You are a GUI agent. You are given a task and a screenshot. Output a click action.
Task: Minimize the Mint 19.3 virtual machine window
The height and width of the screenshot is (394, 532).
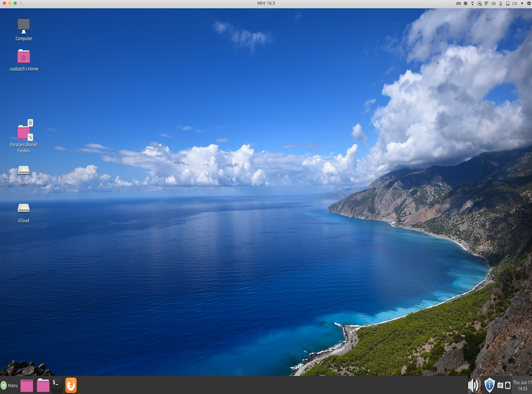pos(10,3)
